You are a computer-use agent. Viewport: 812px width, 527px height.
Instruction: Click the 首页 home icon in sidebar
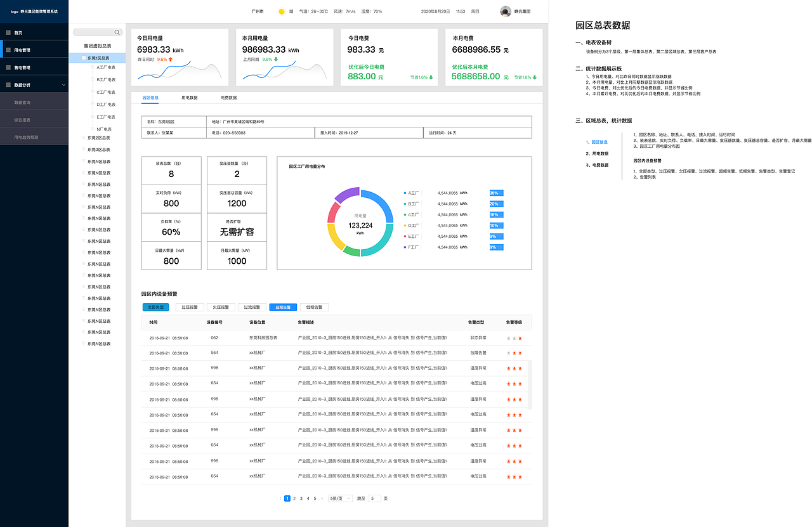8,32
